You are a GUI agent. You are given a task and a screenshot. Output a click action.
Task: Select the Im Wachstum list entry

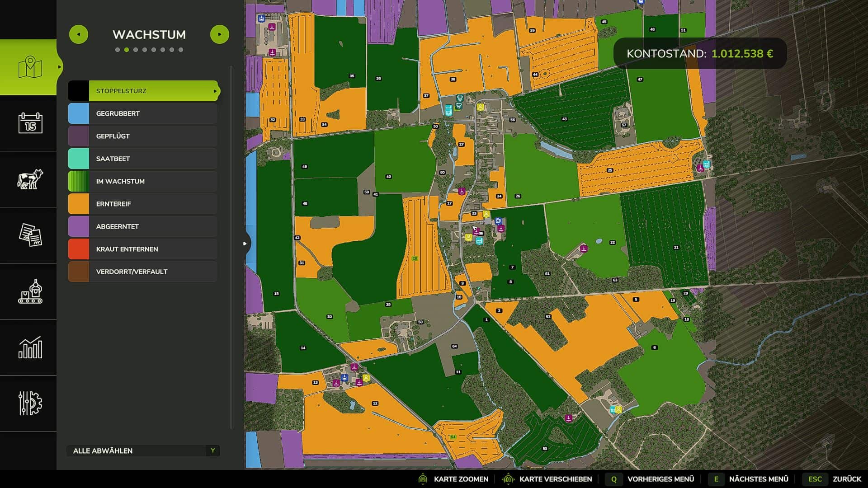point(143,181)
